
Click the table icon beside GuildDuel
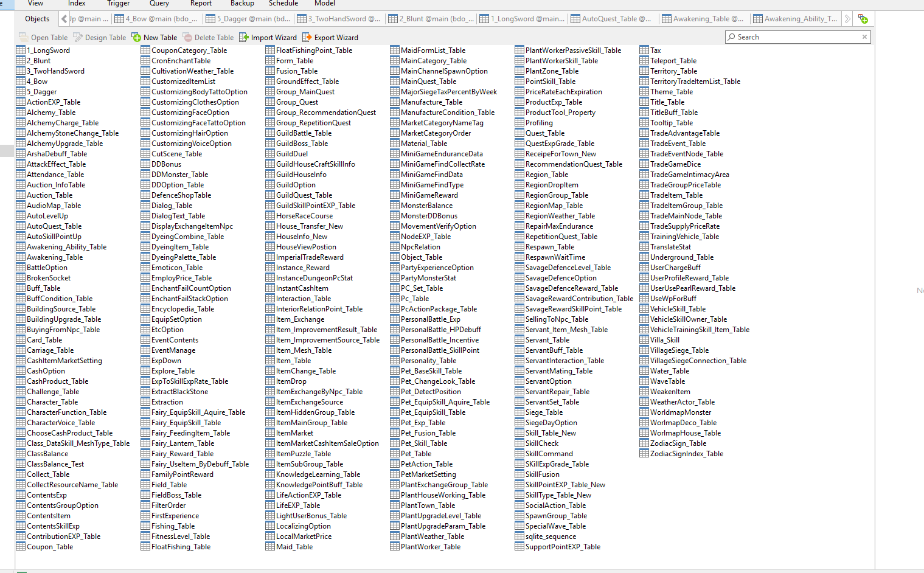[x=270, y=154]
